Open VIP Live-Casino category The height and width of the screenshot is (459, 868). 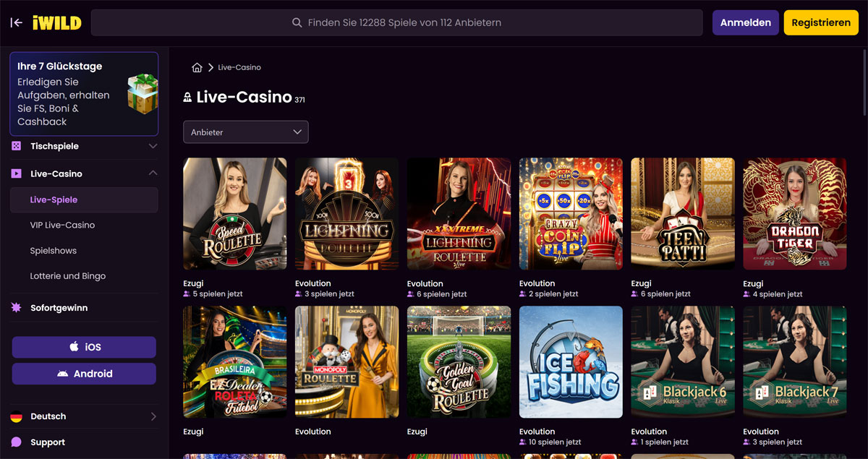(62, 225)
